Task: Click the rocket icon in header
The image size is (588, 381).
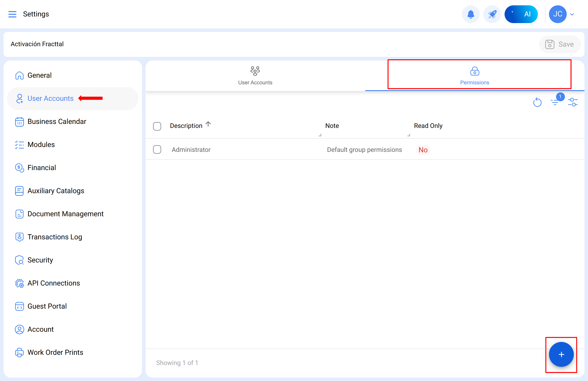Action: (x=492, y=14)
